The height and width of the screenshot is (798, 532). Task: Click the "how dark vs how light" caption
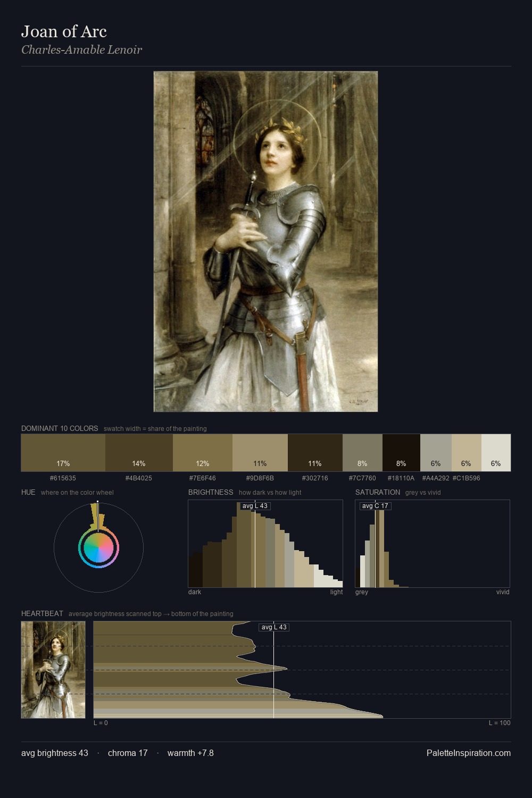point(270,493)
